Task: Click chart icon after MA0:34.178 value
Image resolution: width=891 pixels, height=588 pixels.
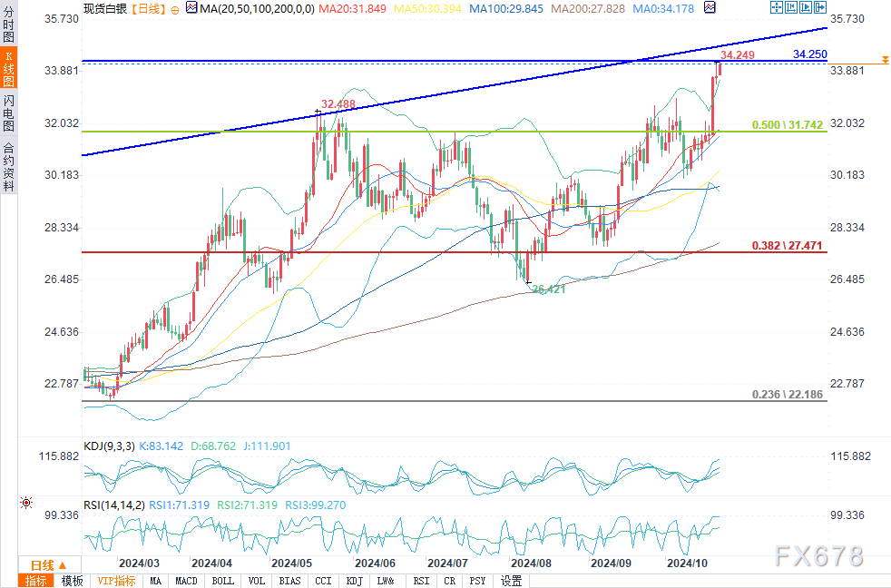Action: tap(710, 8)
